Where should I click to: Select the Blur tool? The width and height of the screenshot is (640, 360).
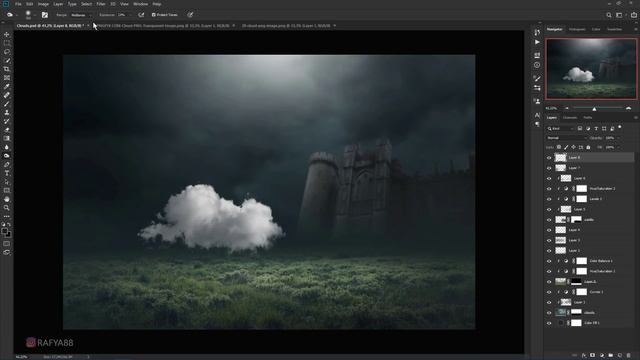pos(7,147)
